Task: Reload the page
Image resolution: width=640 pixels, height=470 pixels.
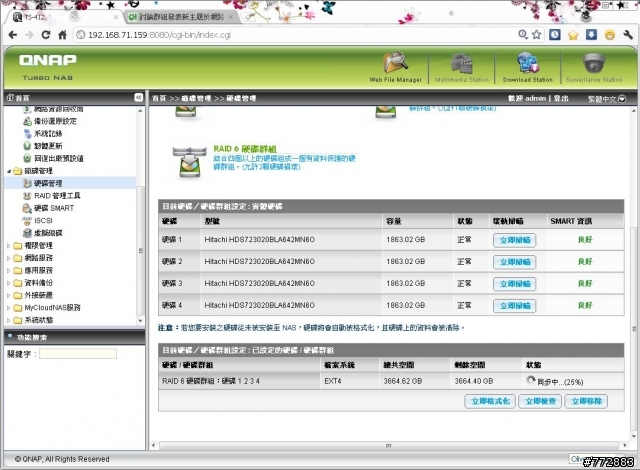Action: 46,35
